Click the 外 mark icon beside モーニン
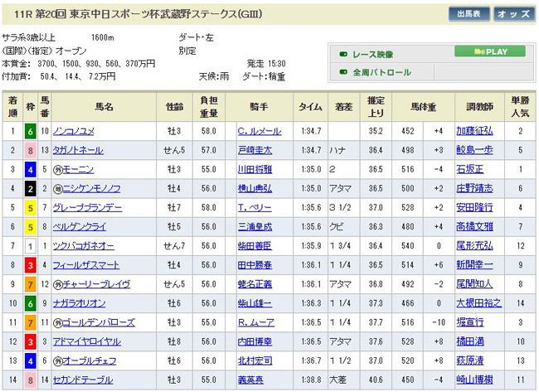 coord(57,169)
